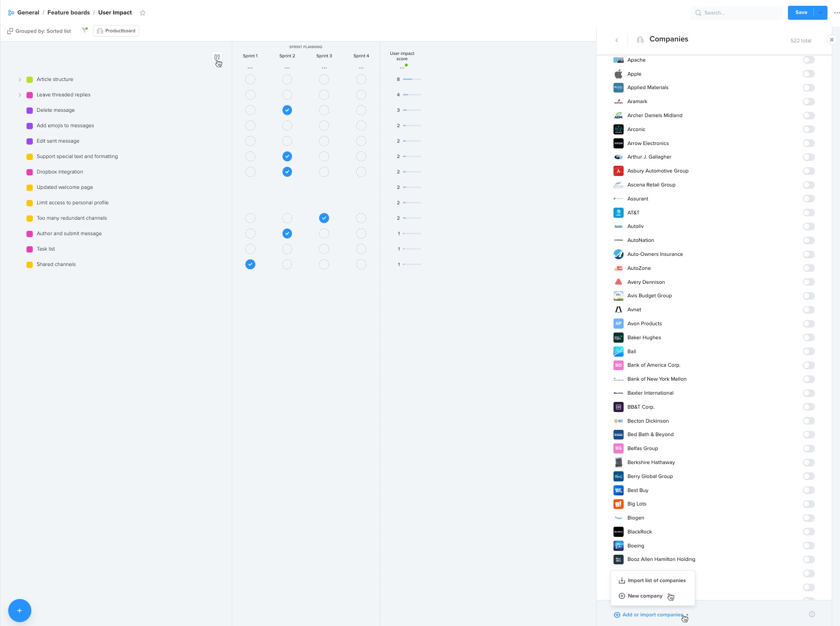Open the more options ellipsis next to Save

[837, 13]
